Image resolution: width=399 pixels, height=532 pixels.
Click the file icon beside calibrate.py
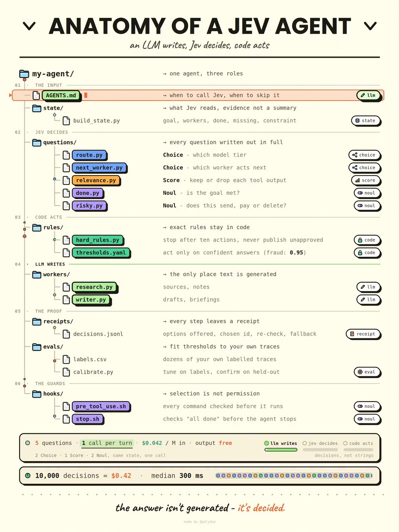tap(66, 372)
